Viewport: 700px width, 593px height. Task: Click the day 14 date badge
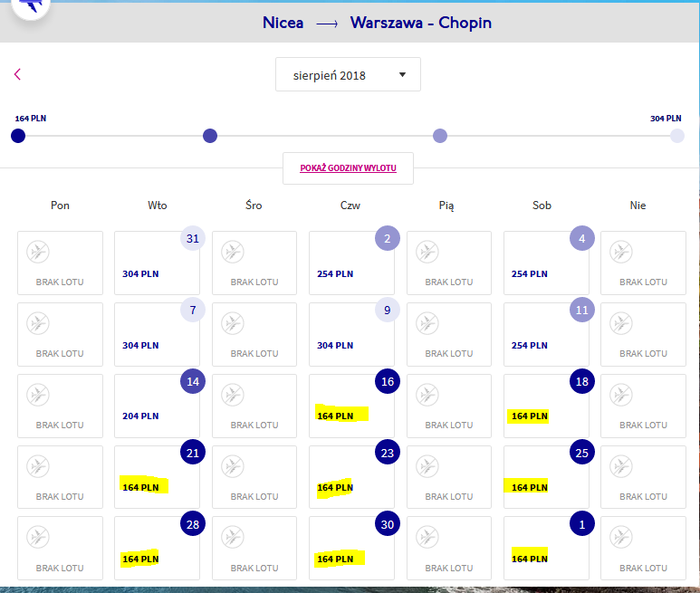point(192,381)
